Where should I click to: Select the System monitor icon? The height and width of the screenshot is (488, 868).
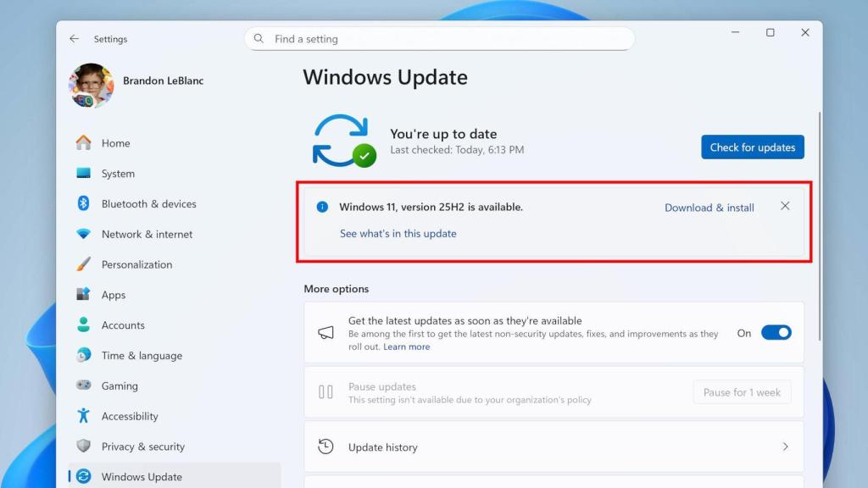click(84, 174)
